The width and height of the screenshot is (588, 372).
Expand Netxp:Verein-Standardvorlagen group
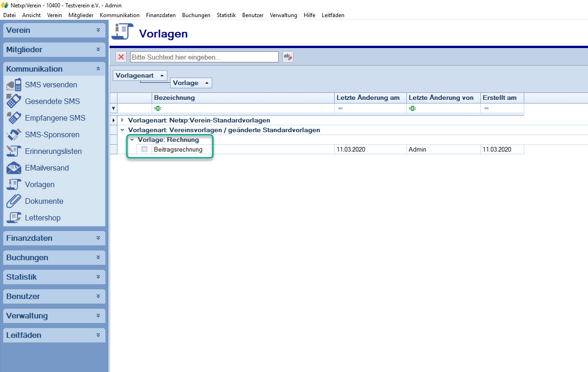tap(122, 120)
